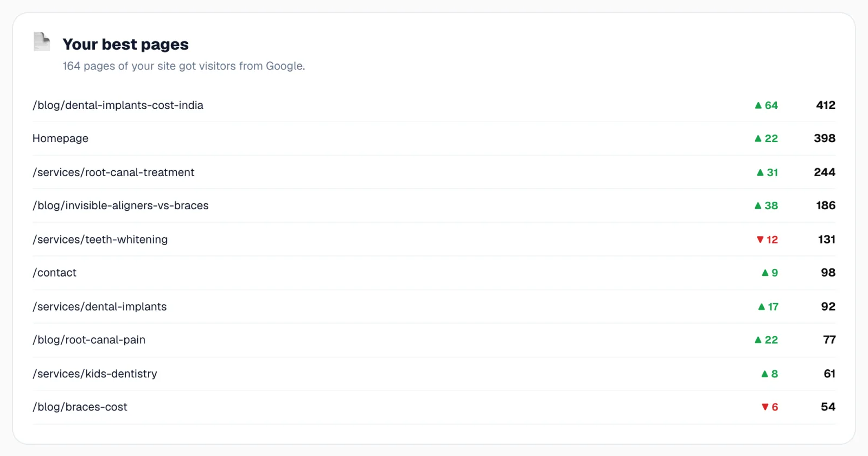Click the visitor count 412
Screen dimensions: 868x456
(826, 105)
